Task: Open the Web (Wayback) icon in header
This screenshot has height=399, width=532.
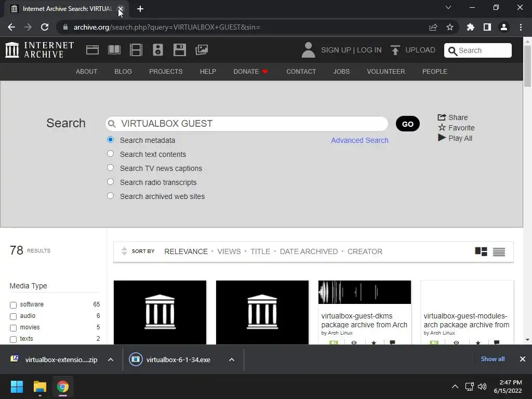Action: pyautogui.click(x=92, y=50)
